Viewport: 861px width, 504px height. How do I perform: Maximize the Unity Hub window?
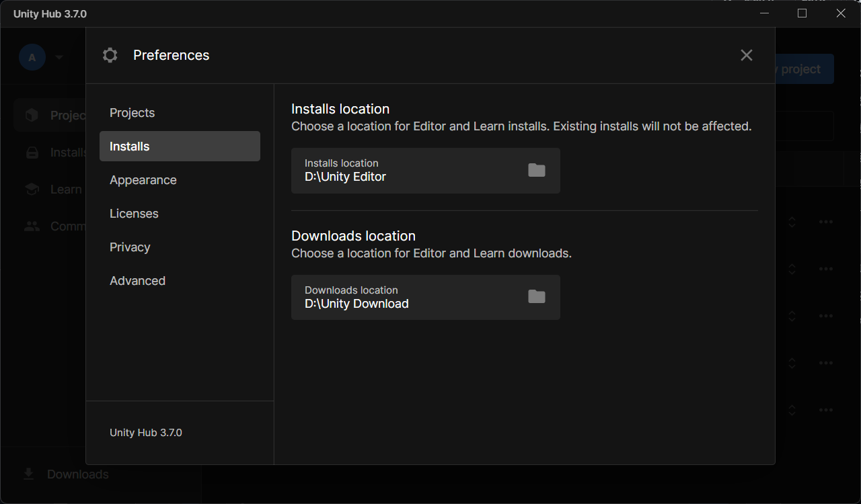pyautogui.click(x=802, y=13)
